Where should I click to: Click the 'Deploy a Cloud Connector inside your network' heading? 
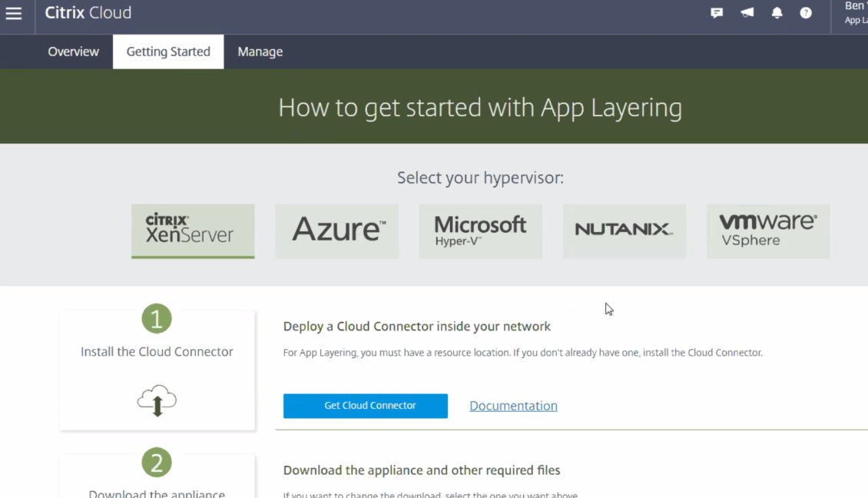(417, 327)
